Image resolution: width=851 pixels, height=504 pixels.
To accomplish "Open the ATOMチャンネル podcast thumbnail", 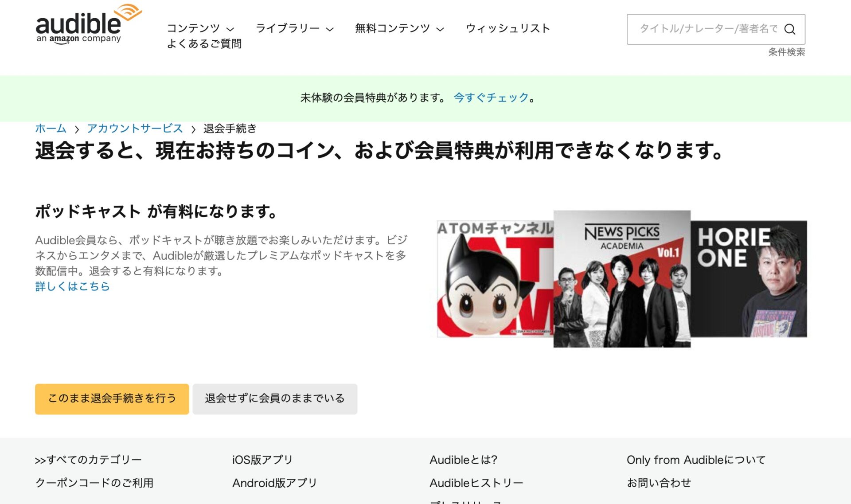I will tap(495, 279).
